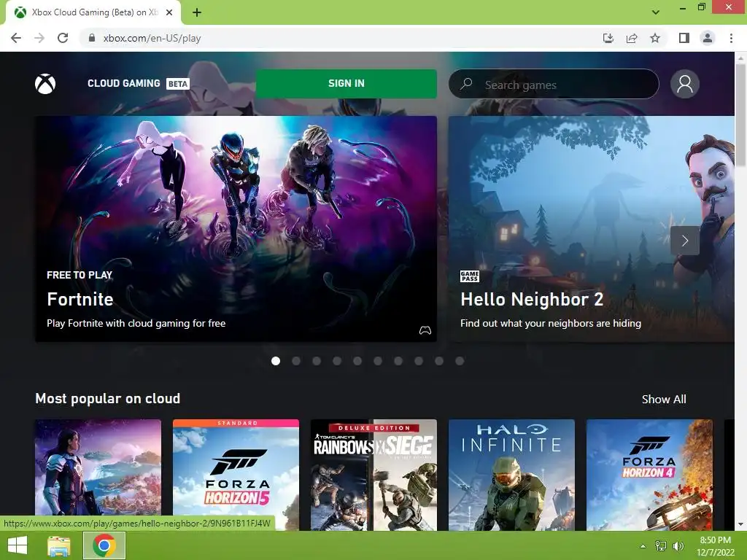This screenshot has height=560, width=747.
Task: Select eighth carousel dot
Action: 419,361
